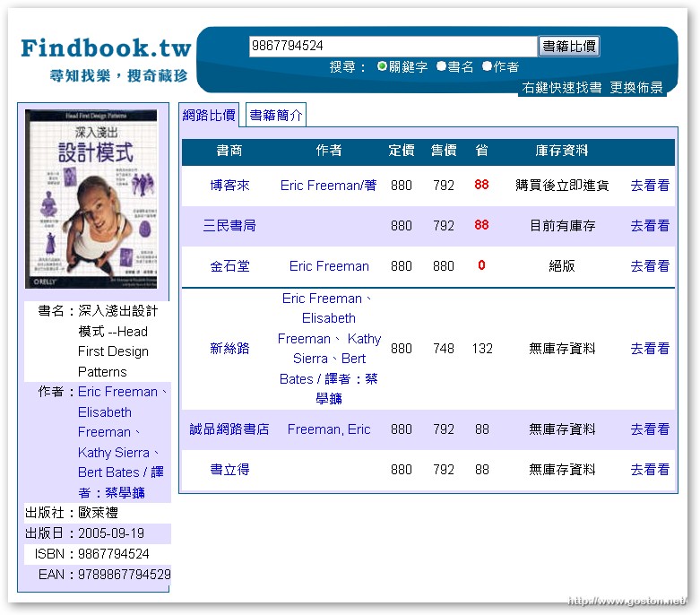
Task: Click the 132 savings value
Action: point(482,349)
